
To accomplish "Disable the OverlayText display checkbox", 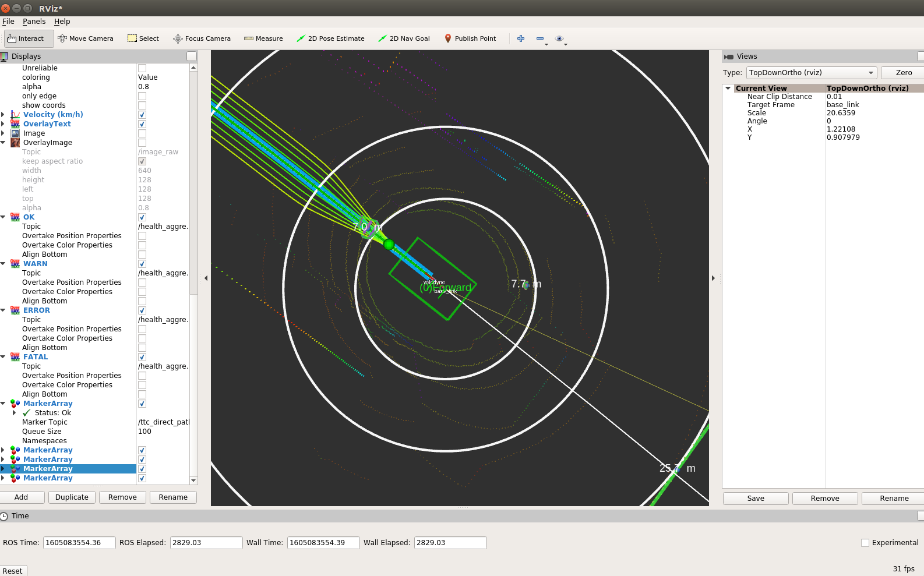I will coord(142,124).
